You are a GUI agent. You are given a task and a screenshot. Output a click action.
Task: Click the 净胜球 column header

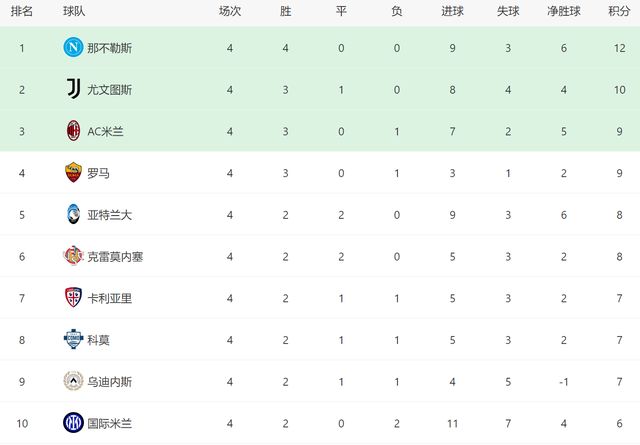(x=562, y=12)
